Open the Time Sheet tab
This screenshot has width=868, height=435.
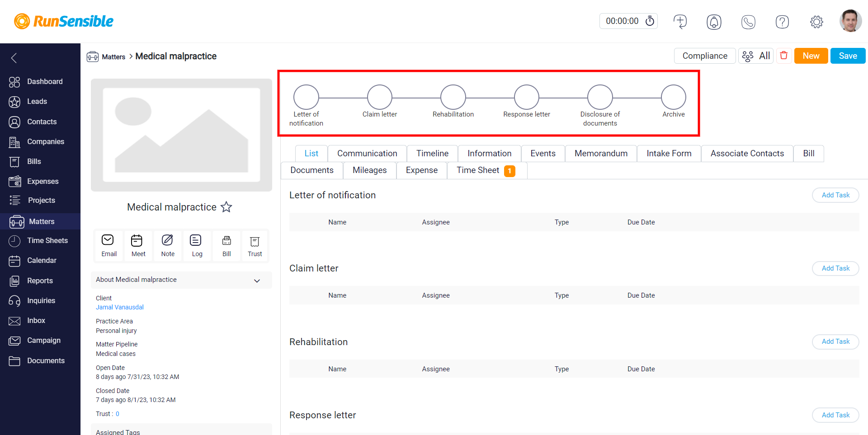[486, 170]
